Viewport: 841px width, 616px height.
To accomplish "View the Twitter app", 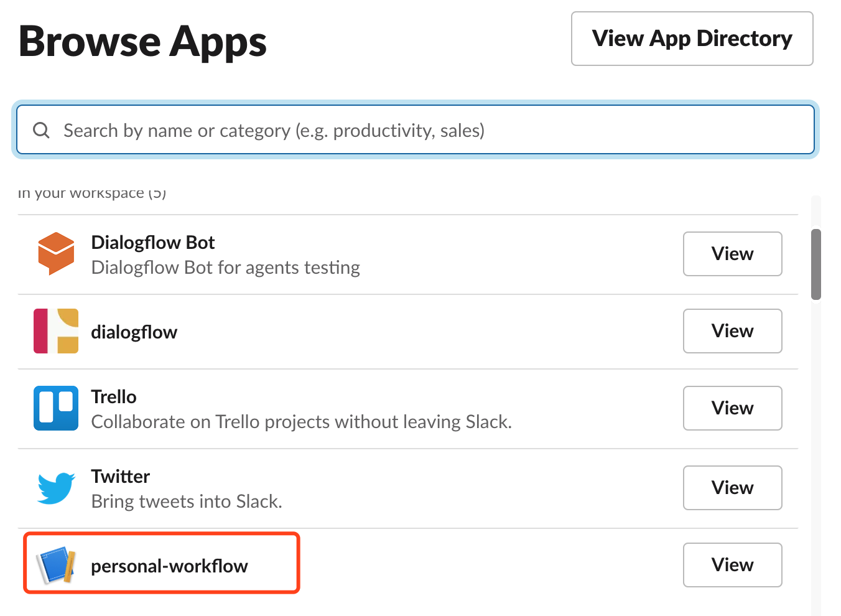I will click(x=732, y=488).
